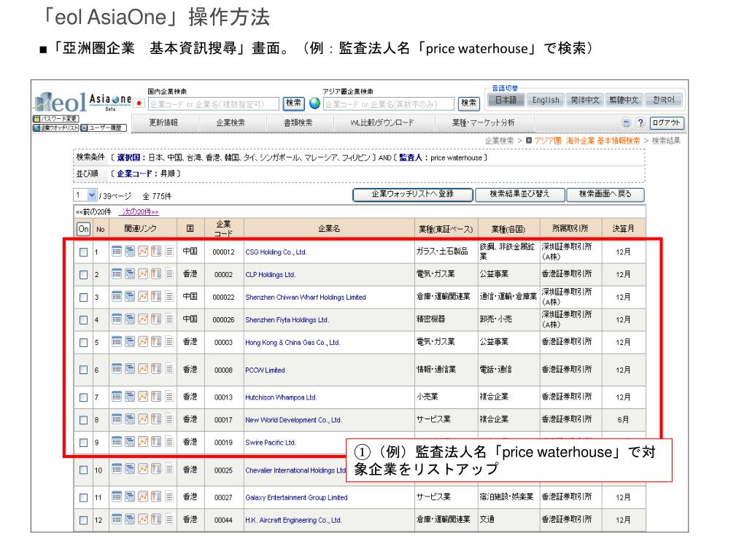Screen dimensions: 747x560
Task: Open the 業種・マーケット分析 menu
Action: pyautogui.click(x=484, y=122)
